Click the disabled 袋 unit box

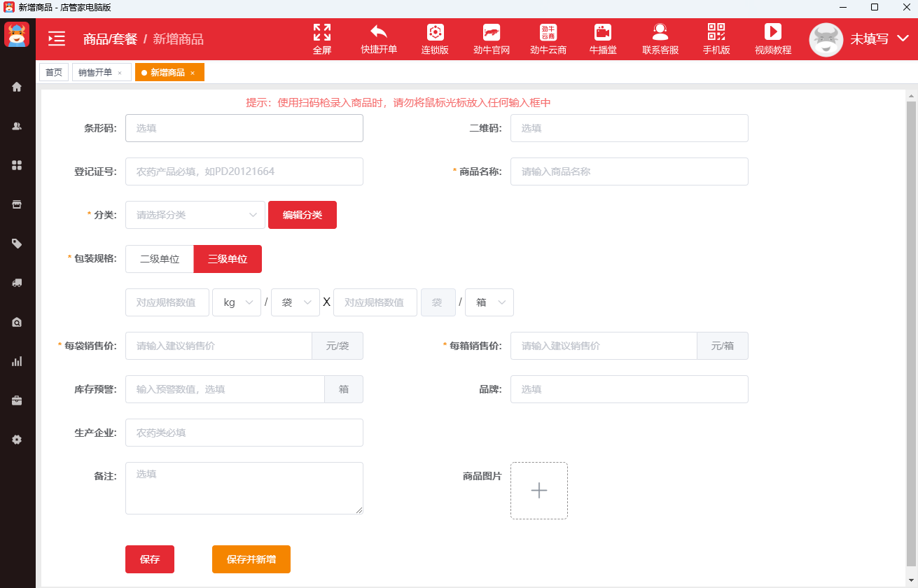[x=438, y=302]
